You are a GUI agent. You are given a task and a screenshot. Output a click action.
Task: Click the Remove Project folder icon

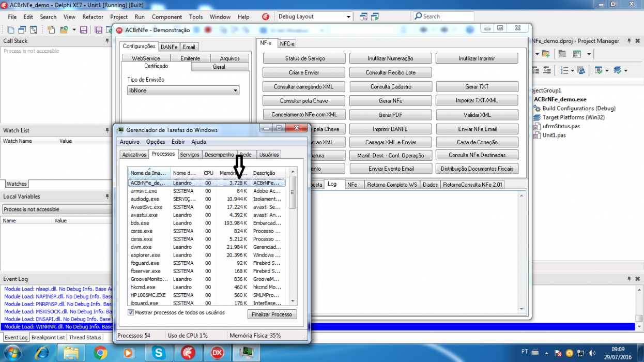point(562,53)
